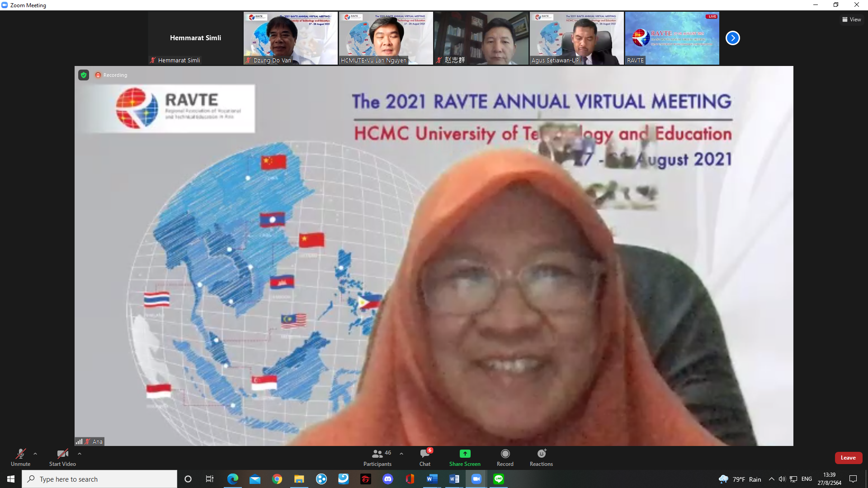Click the taskbar search box
Image resolution: width=868 pixels, height=488 pixels.
coord(99,479)
